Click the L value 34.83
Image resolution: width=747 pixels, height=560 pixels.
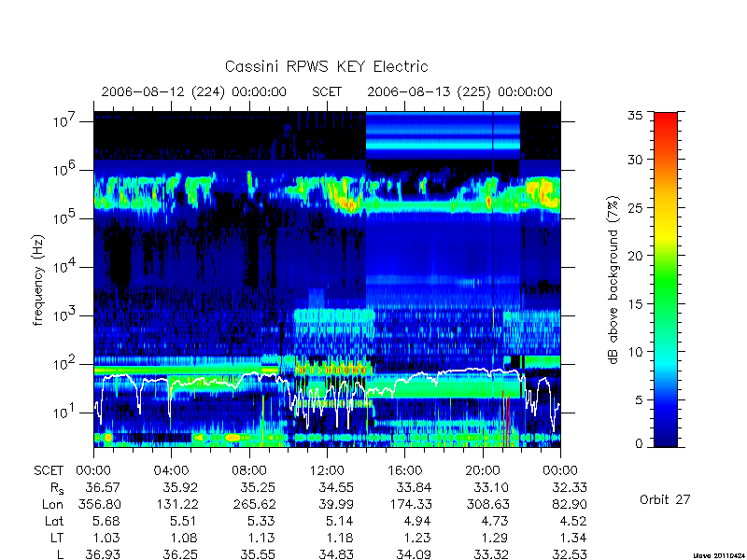pyautogui.click(x=336, y=554)
